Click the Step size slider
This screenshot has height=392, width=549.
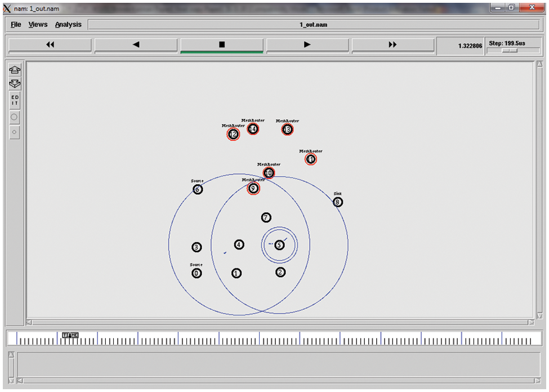click(510, 51)
